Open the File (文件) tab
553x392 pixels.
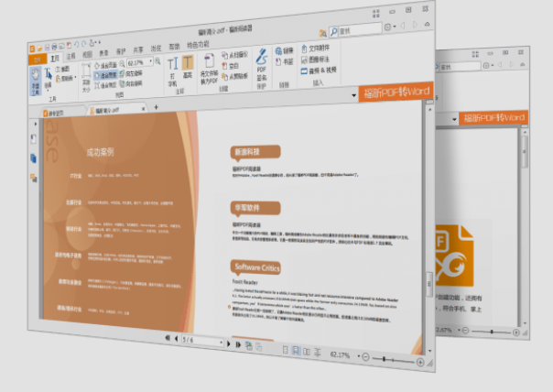[37, 60]
